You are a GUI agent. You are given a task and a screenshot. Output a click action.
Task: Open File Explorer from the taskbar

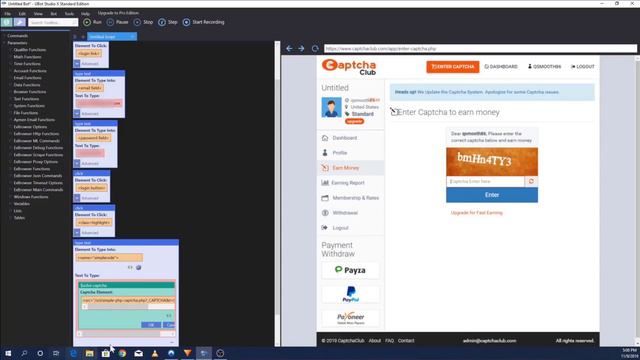(x=89, y=353)
